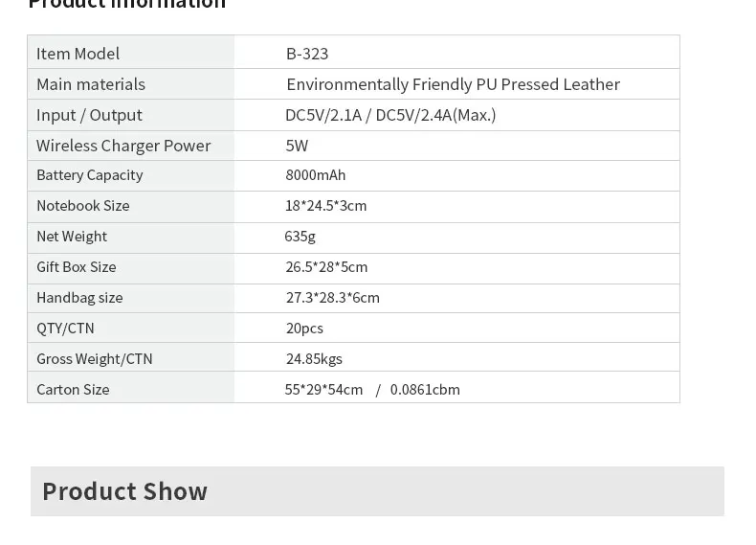Click the Main materials row label
The height and width of the screenshot is (545, 756).
pos(91,84)
